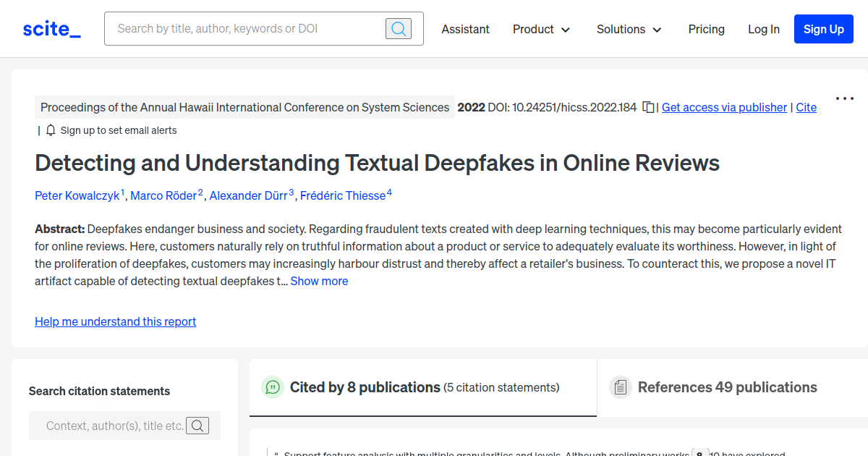Open the Assistant menu item
The height and width of the screenshot is (456, 868).
coord(465,29)
